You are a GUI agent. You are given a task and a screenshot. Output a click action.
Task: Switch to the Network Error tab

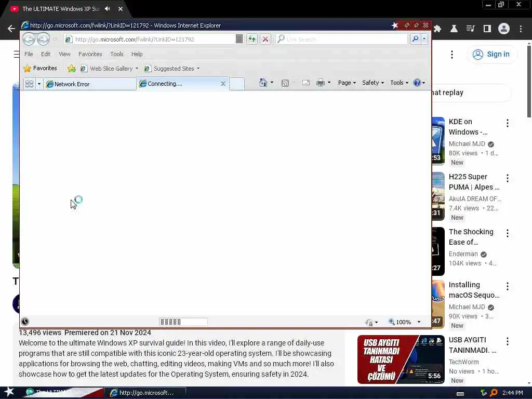[x=90, y=84]
